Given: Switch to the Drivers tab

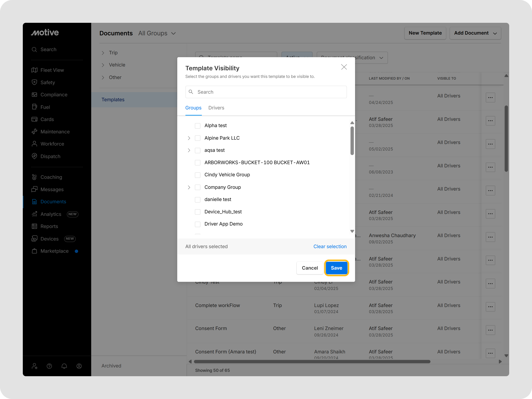Looking at the screenshot, I should click(x=216, y=108).
